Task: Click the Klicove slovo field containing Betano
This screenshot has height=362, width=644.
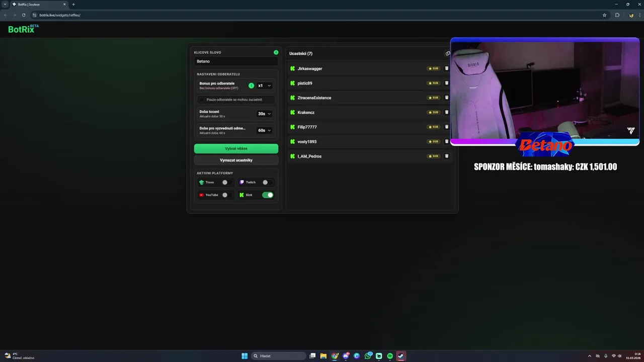Action: [236, 61]
